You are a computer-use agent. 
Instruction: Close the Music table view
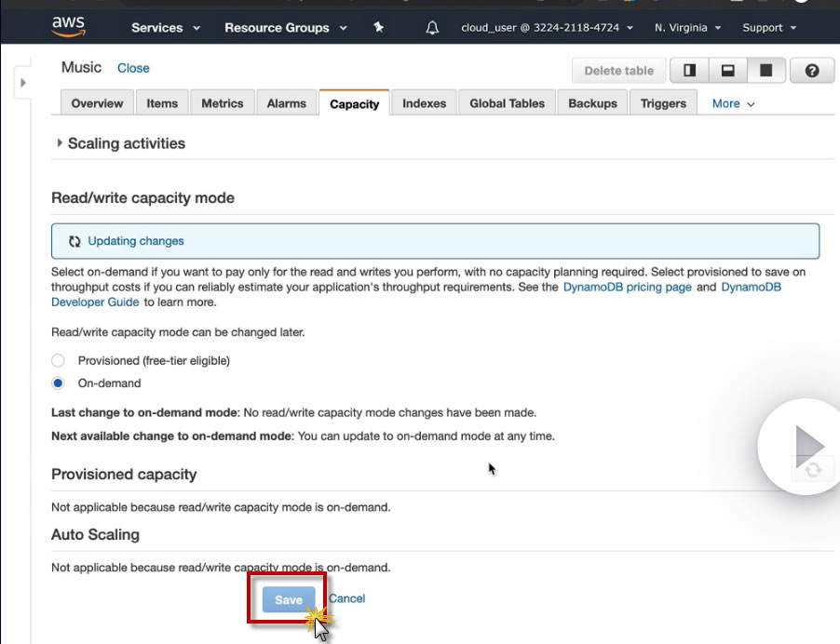[x=133, y=68]
